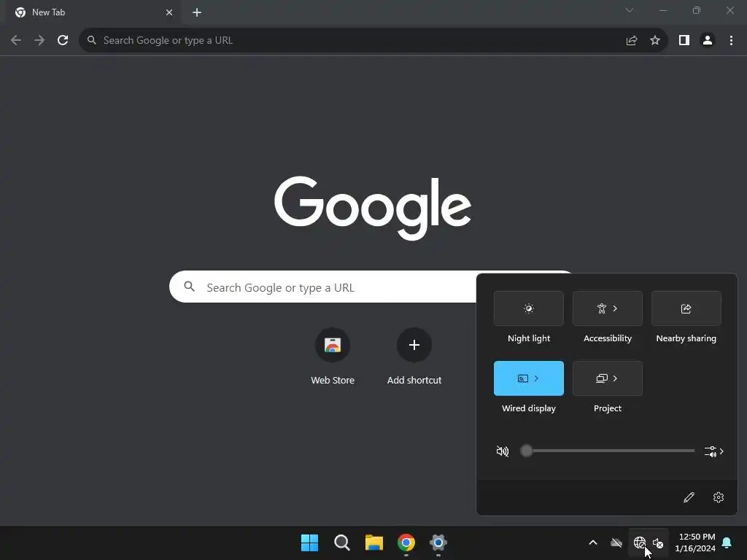Viewport: 747px width, 560px height.
Task: Click the network globe tray icon
Action: (x=639, y=542)
